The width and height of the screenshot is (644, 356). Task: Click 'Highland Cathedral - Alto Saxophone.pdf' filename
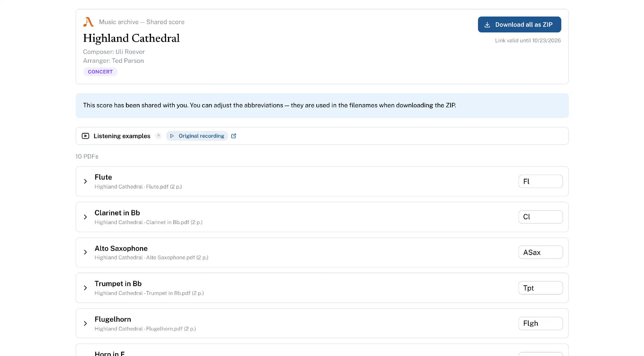145,257
